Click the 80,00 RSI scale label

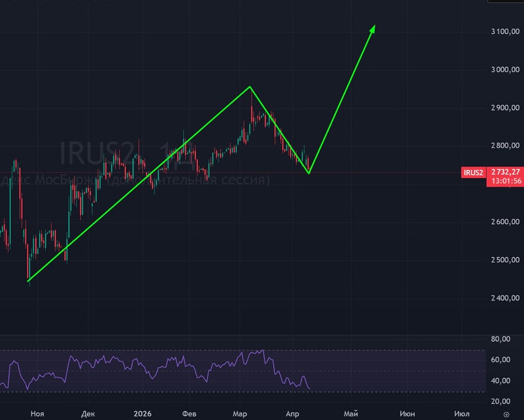[500, 339]
